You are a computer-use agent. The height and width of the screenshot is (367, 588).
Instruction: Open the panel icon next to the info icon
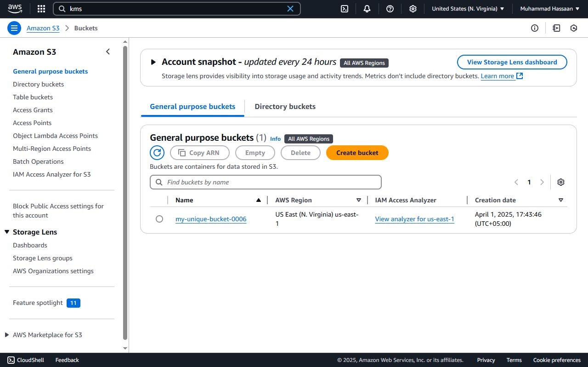pyautogui.click(x=557, y=28)
